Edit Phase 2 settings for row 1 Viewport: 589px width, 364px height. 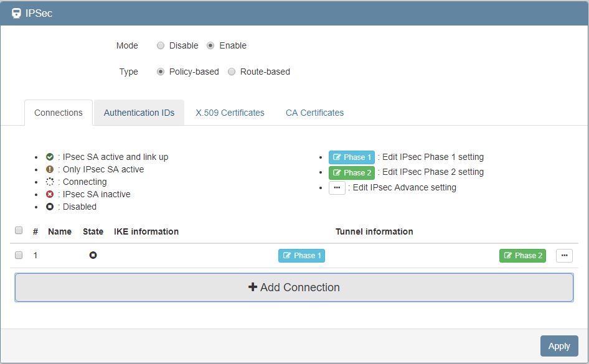tap(522, 256)
